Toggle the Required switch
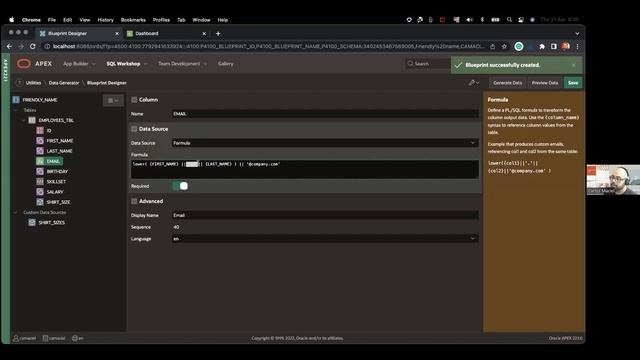 [180, 186]
